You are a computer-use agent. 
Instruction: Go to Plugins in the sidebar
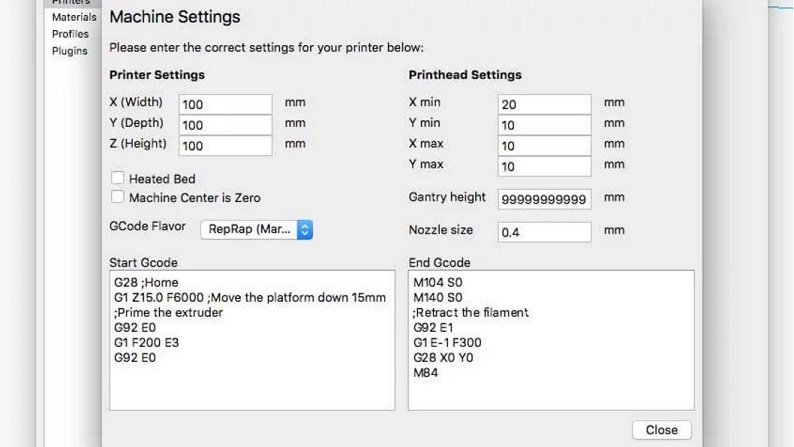(x=69, y=51)
